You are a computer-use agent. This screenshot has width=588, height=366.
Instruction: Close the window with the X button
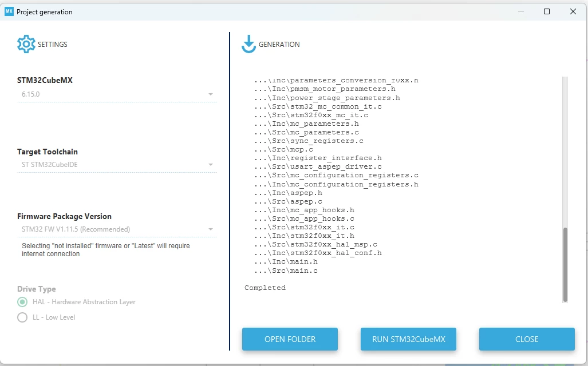(x=573, y=11)
